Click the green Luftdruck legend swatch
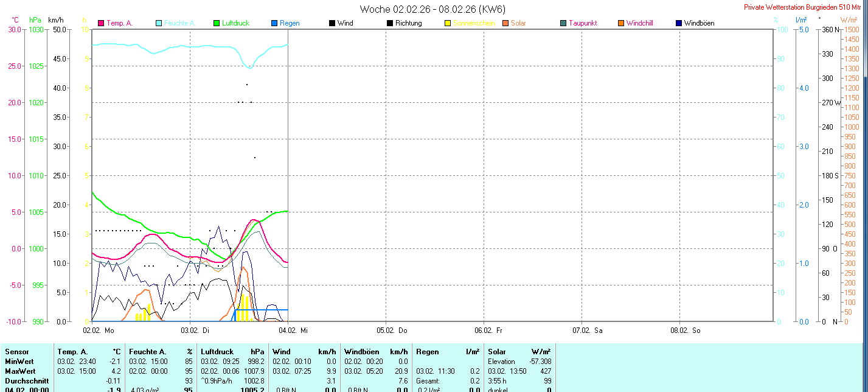Image resolution: width=868 pixels, height=392 pixels. point(216,23)
